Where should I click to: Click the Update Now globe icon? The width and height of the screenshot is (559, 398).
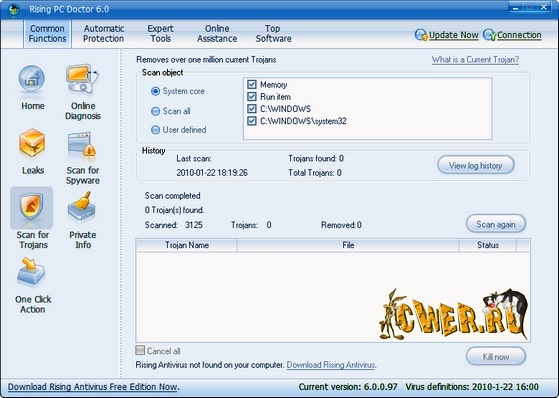[421, 35]
